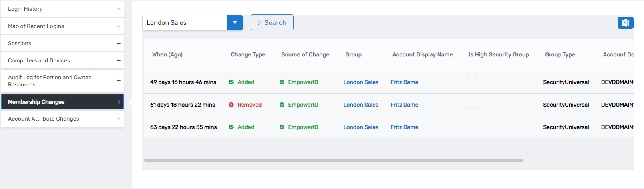Toggle High Security checkbox in Removed row
The width and height of the screenshot is (644, 189).
point(472,105)
